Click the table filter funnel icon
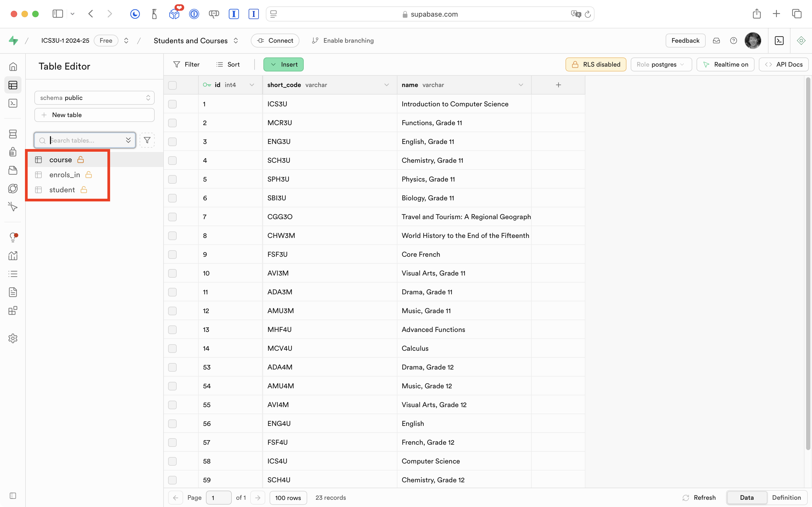The width and height of the screenshot is (812, 507). point(147,140)
